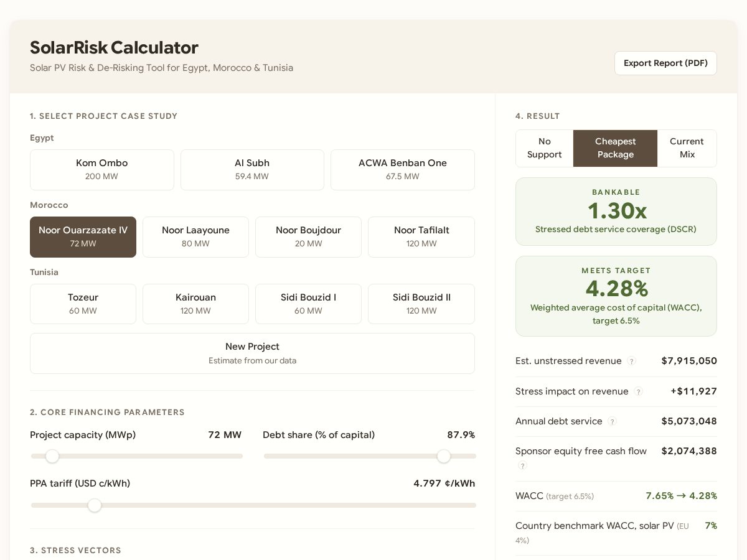Open help icon beside Stress impact on revenue

coord(638,392)
